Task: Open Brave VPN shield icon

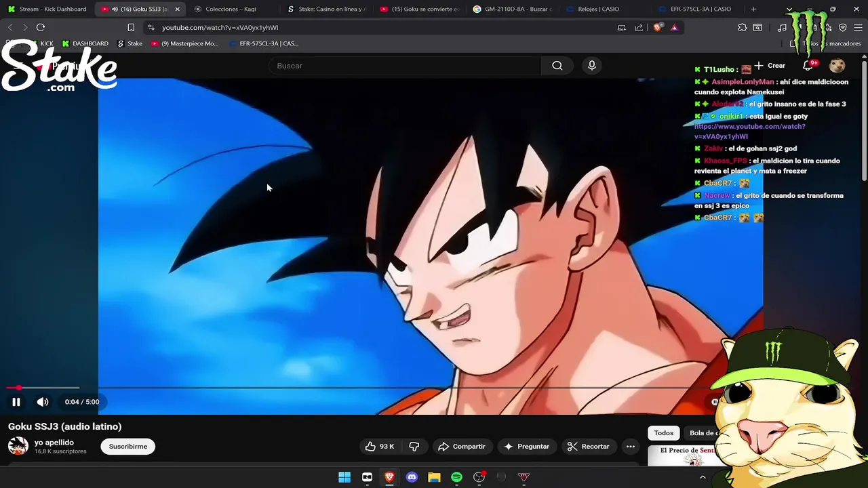Action: [843, 27]
